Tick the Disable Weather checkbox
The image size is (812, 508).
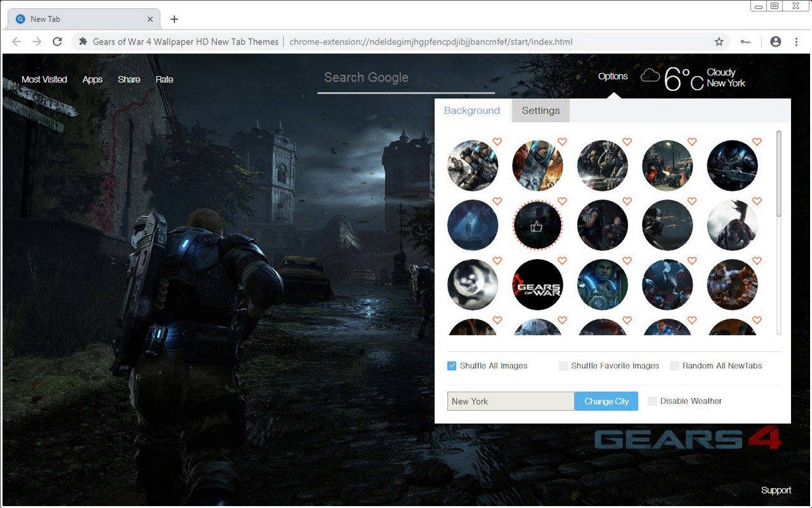tap(652, 401)
